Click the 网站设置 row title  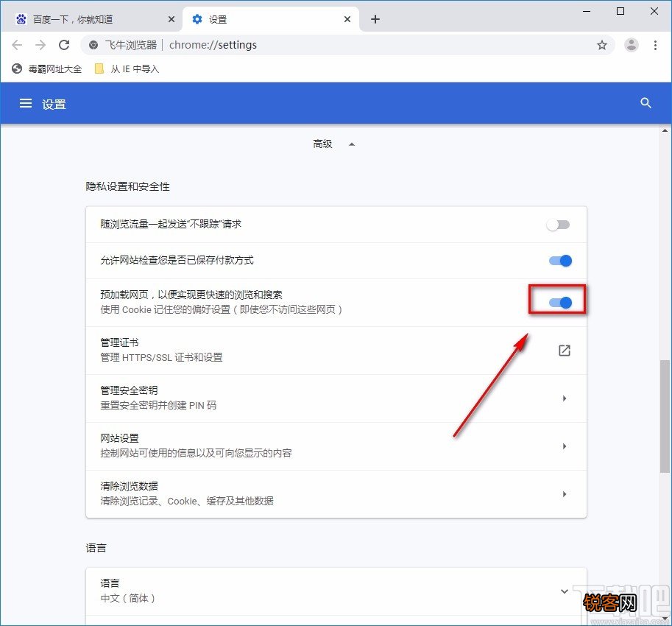[119, 438]
